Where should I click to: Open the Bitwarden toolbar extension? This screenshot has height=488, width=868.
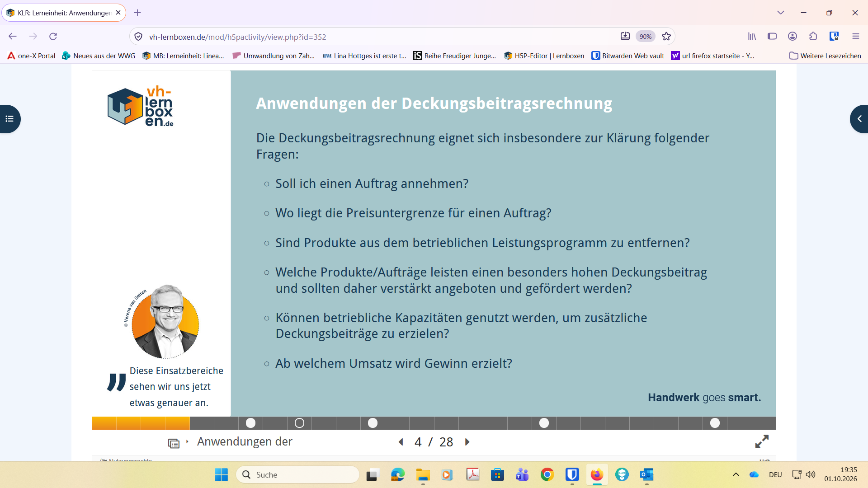click(834, 36)
